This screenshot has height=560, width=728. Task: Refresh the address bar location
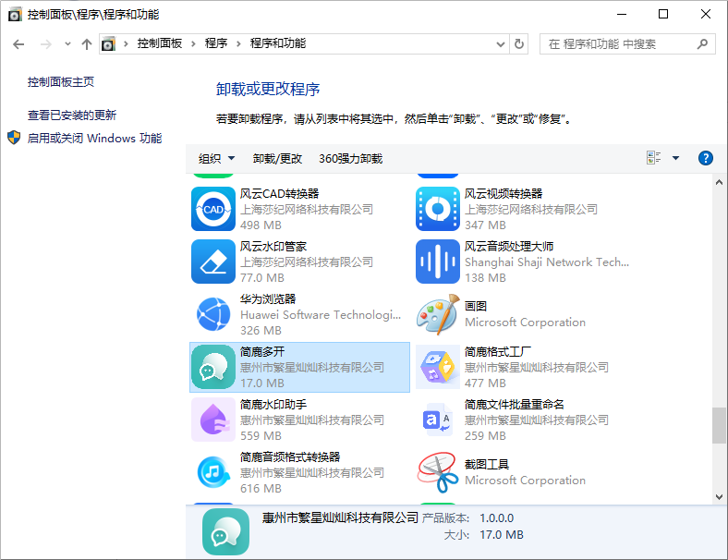pos(519,44)
